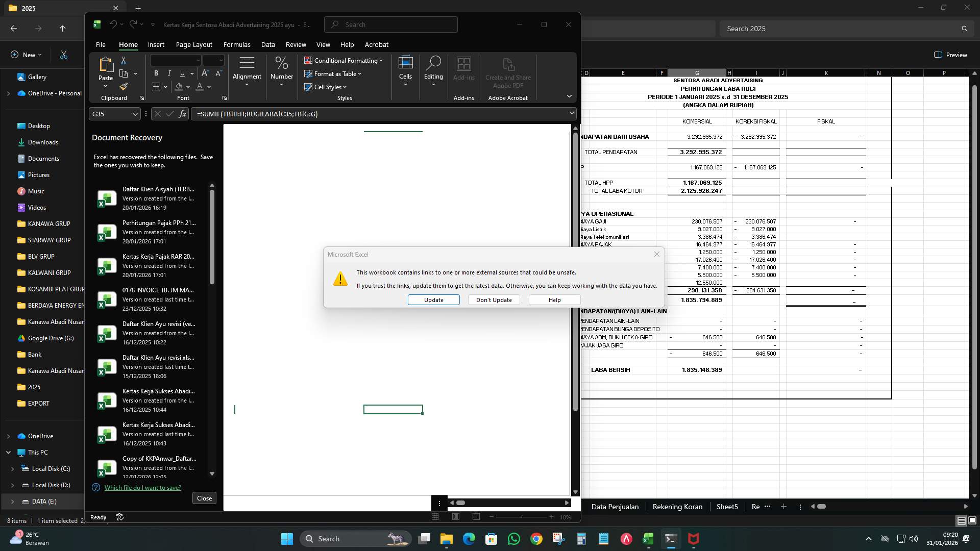Open the Name Box dropdown

pyautogui.click(x=135, y=114)
